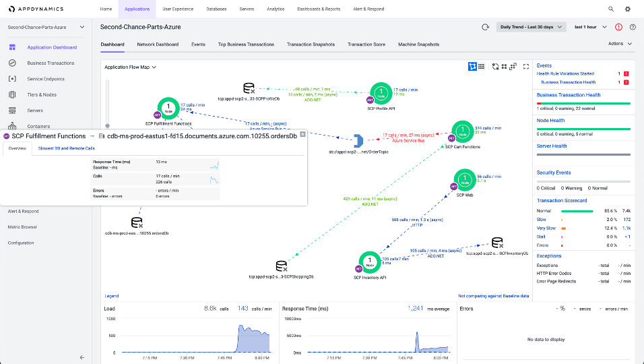This screenshot has height=364, width=644.
Task: Open the Daily Trend - Last 30 days dropdown
Action: (531, 27)
